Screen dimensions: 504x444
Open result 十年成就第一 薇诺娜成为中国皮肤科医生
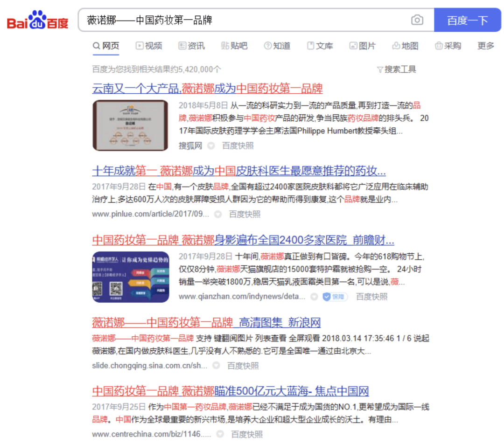pyautogui.click(x=239, y=171)
